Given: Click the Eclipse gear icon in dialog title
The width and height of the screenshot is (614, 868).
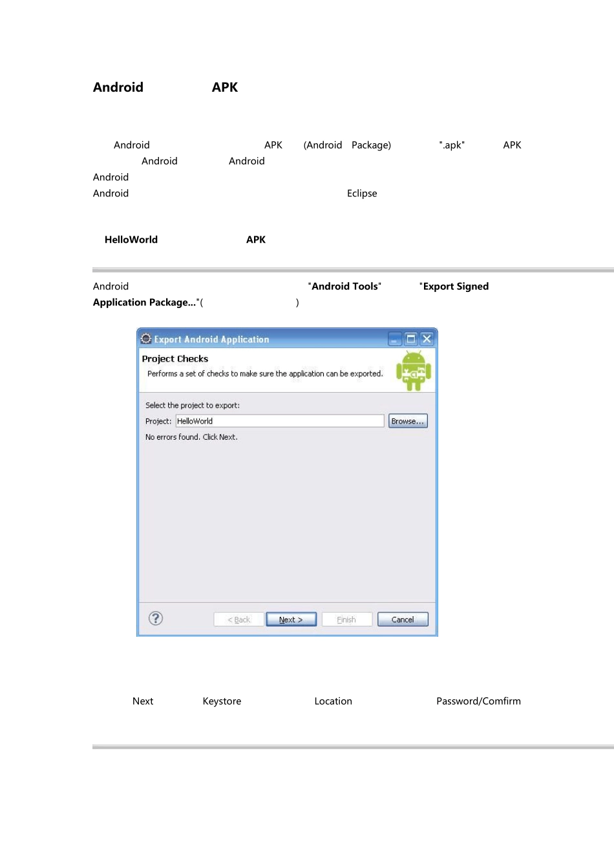Looking at the screenshot, I should pyautogui.click(x=146, y=338).
